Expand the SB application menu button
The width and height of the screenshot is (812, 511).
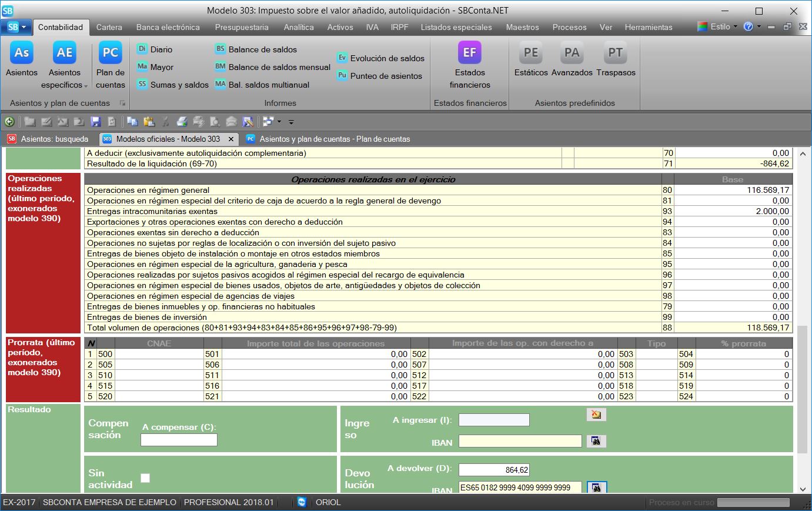[16, 27]
